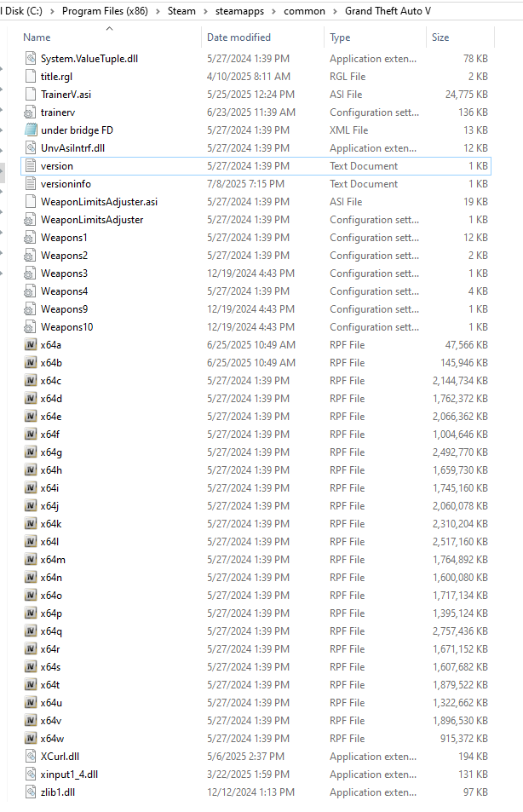Viewport: 523px width, 812px height.
Task: Click the 24,775 KB size value
Action: point(467,95)
